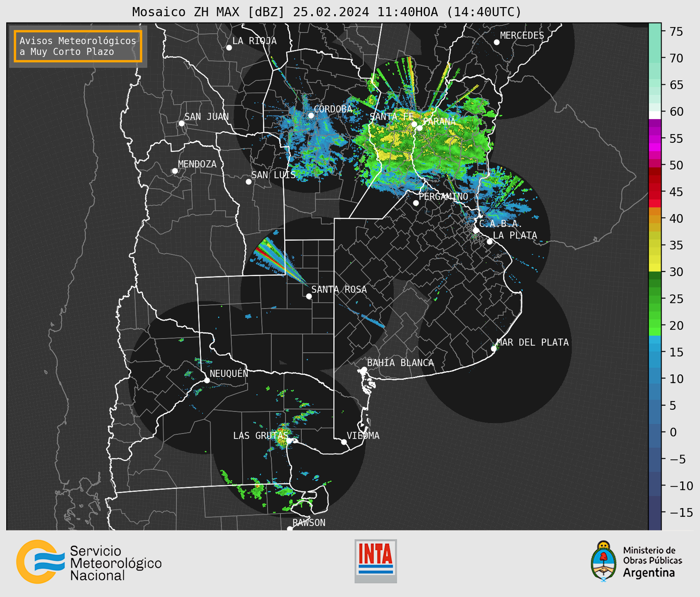Screen dimensions: 700x597
Task: Click the BAHÍA BLANCA city marker dot
Action: point(364,369)
